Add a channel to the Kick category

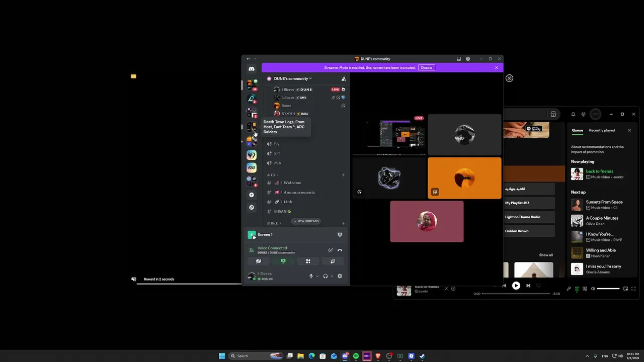click(x=344, y=223)
